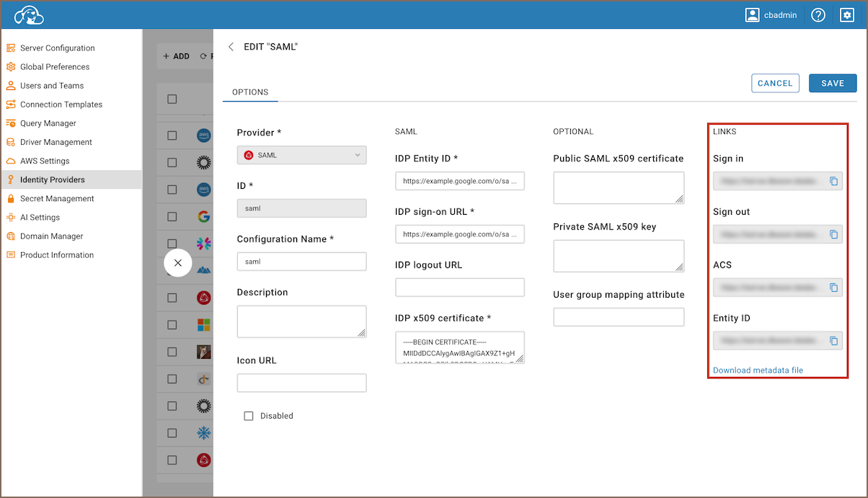Image resolution: width=868 pixels, height=498 pixels.
Task: Copy the Sign in link
Action: coord(834,181)
